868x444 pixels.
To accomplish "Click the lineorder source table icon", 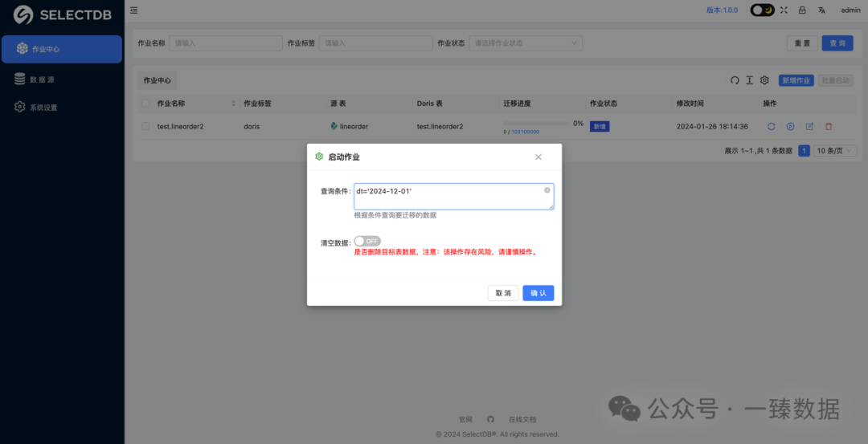I will pyautogui.click(x=334, y=126).
